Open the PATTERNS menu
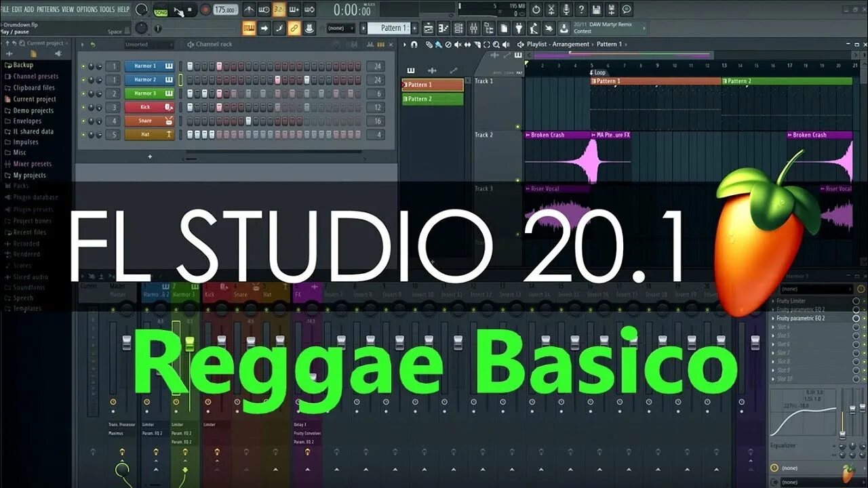Screen dimensions: 868x488 click(48, 9)
